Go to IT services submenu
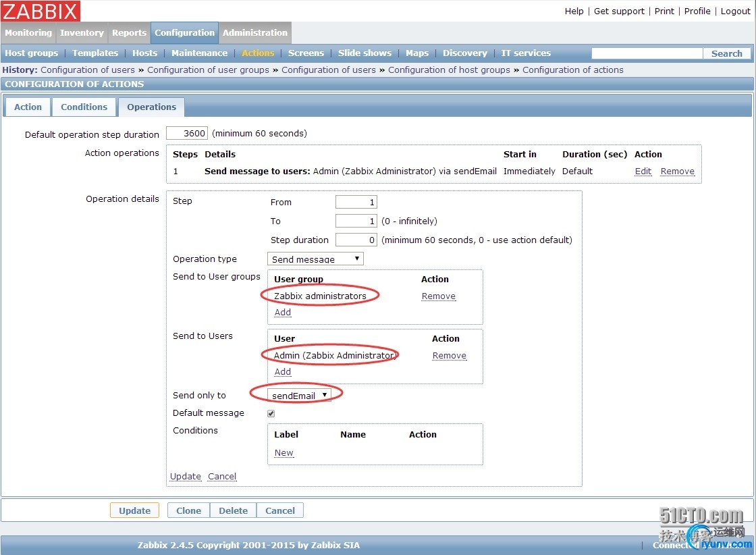Viewport: 756px width, 555px height. (x=526, y=53)
